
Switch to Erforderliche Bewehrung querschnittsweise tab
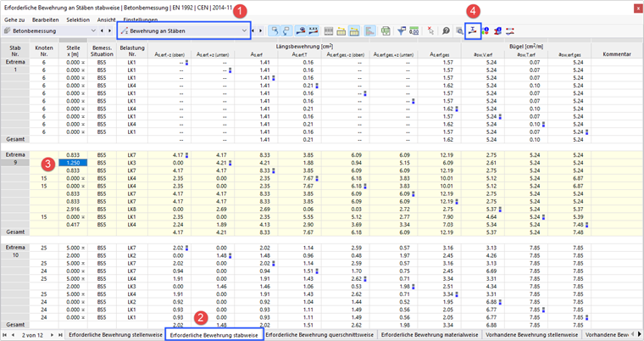click(x=319, y=335)
